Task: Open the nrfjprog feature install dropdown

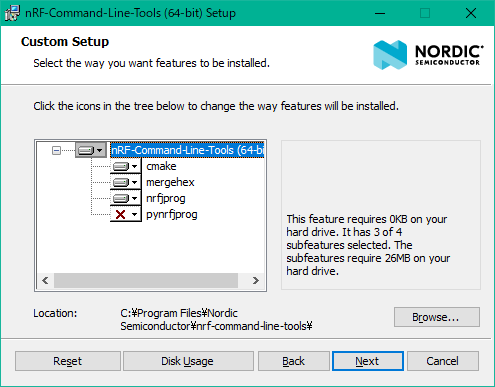Action: pos(126,198)
